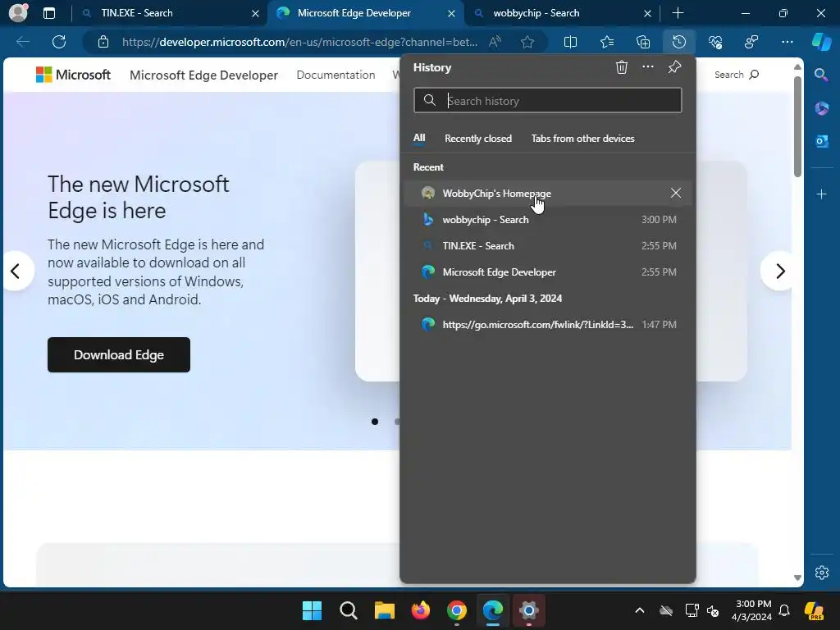Refresh the page with the reload icon
This screenshot has width=840, height=630.
tap(59, 42)
